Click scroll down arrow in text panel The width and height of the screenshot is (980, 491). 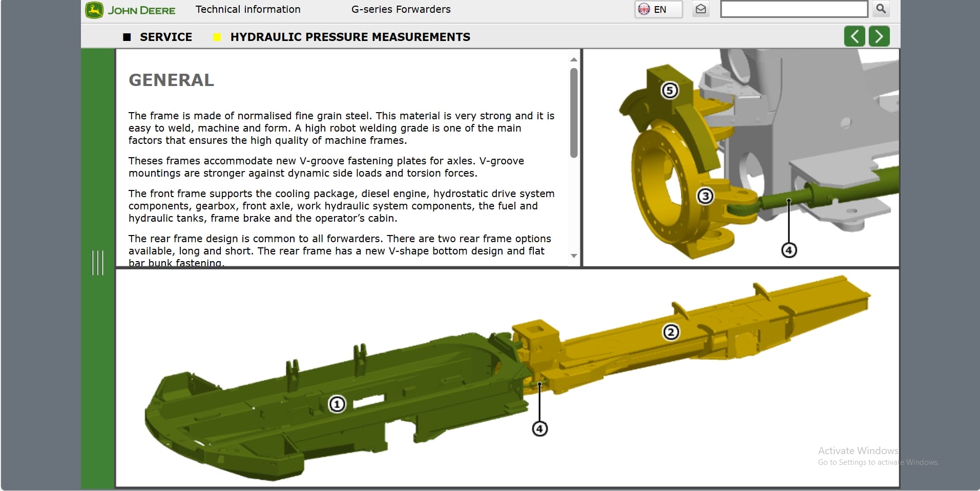[x=574, y=256]
